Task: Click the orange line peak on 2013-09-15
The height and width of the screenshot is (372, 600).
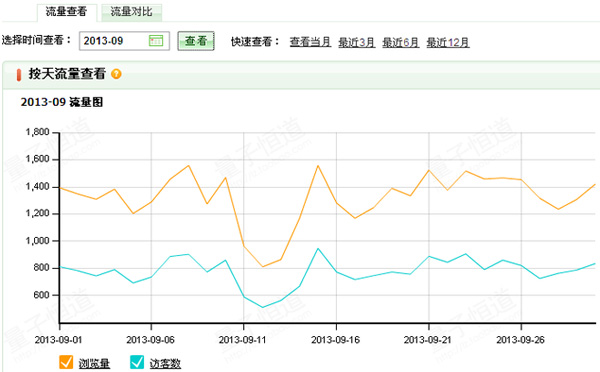Action: tap(318, 166)
